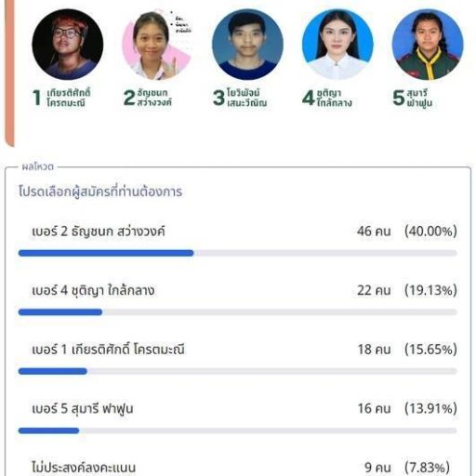Screen dimensions: 476x476
Task: Click the 19.13% progress bar for เบอร์ 4
Action: 238,312
